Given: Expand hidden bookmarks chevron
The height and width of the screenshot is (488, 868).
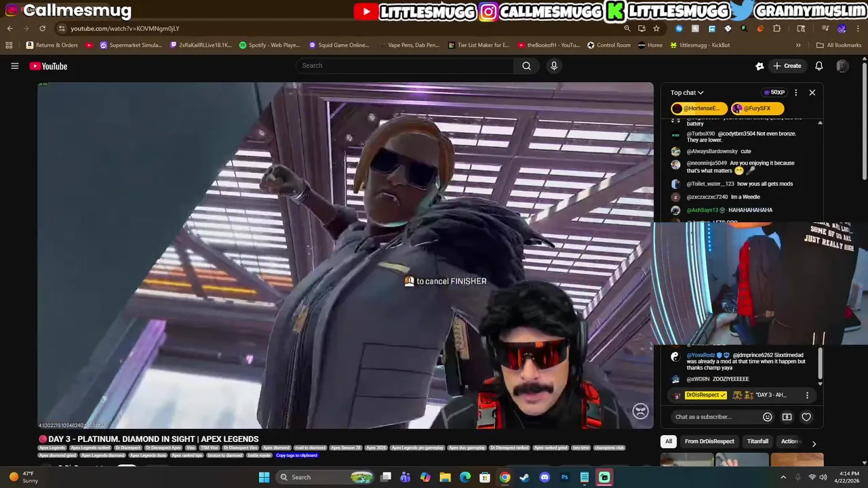Looking at the screenshot, I should (798, 45).
